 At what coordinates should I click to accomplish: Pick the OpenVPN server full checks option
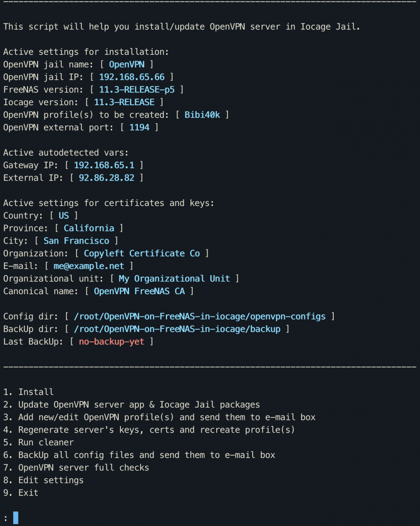click(x=76, y=468)
